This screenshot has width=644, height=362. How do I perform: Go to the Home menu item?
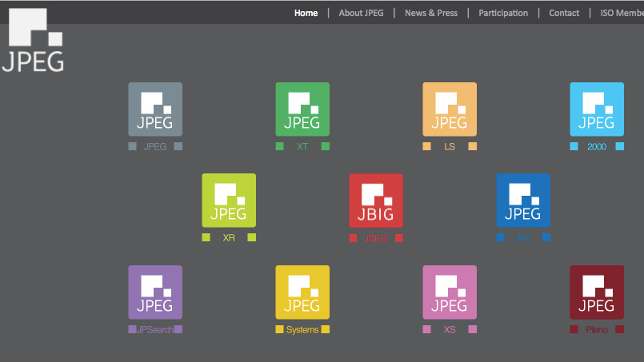(x=306, y=13)
